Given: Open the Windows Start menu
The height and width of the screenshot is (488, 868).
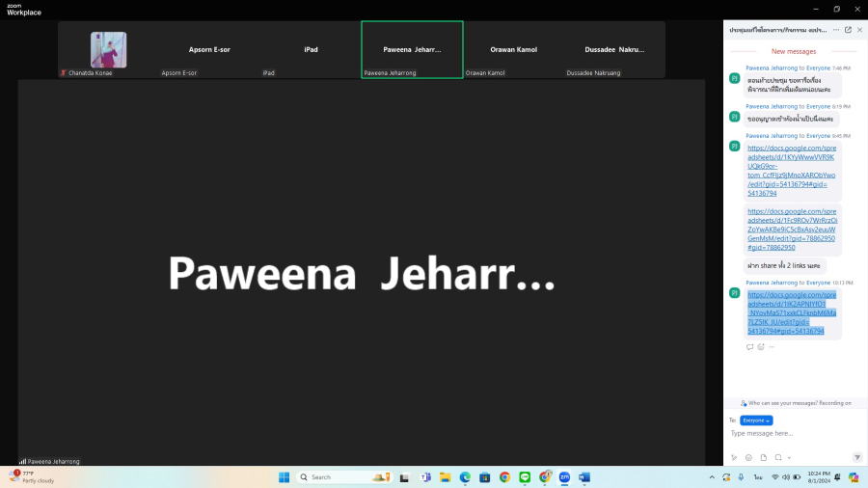Looking at the screenshot, I should click(x=284, y=477).
